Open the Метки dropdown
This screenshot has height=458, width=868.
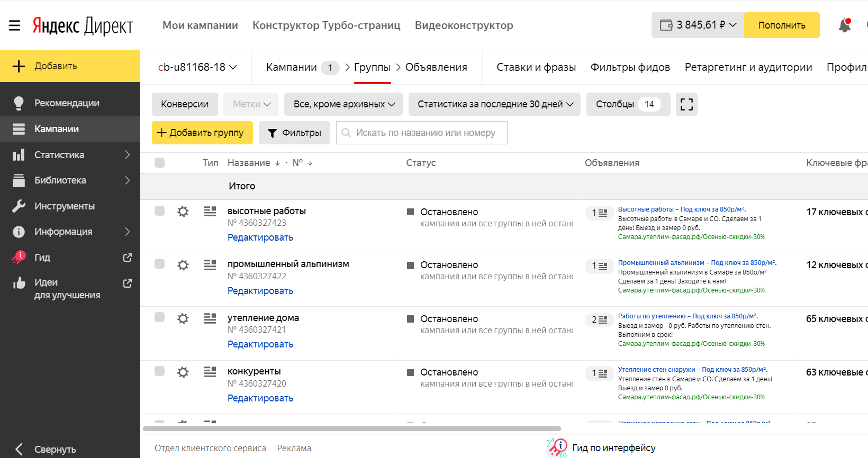(251, 104)
